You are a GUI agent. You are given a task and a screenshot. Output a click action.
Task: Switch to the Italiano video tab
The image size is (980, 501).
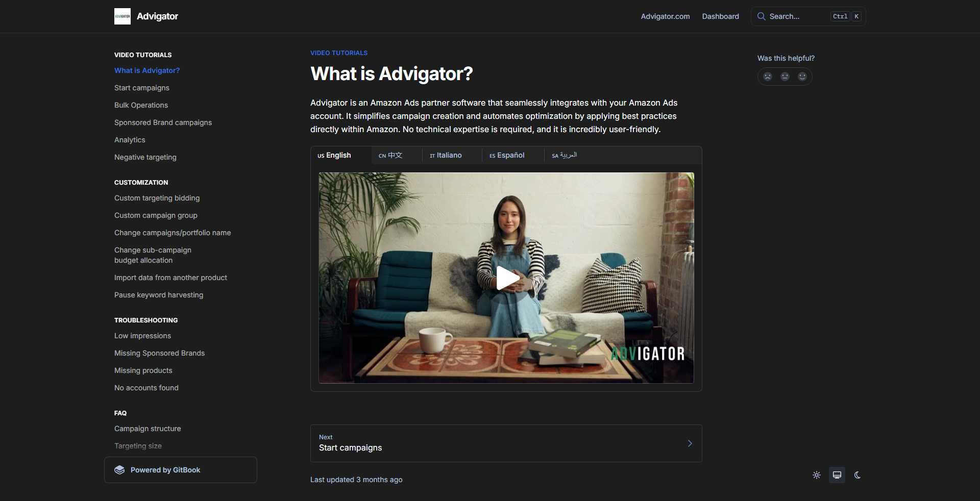coord(446,155)
